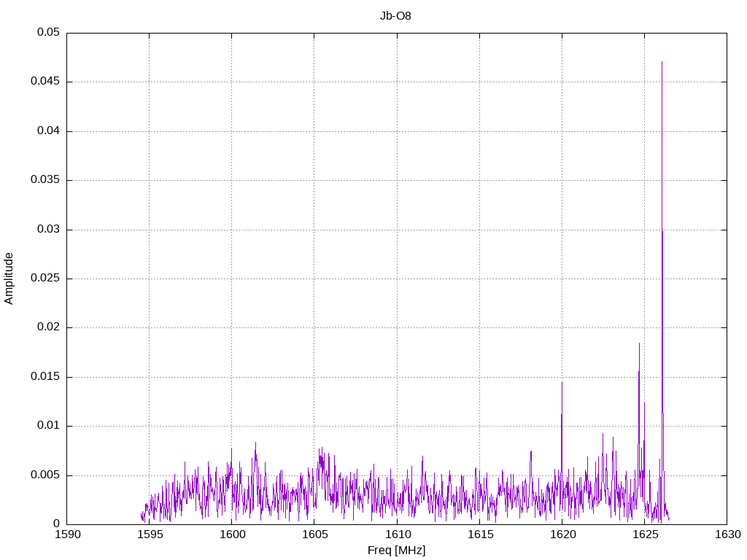747x560 pixels.
Task: Click the x-axis tick label 1620
Action: [x=562, y=534]
